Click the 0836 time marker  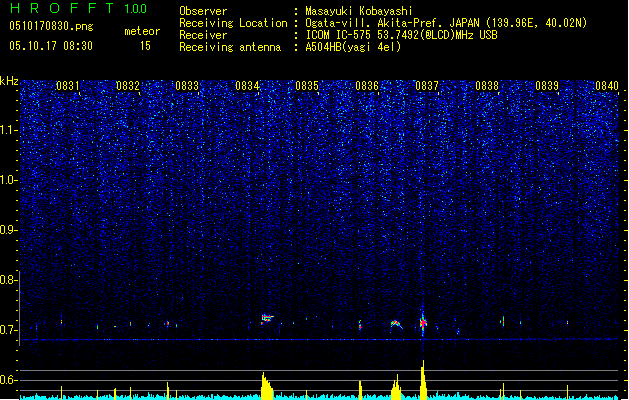(x=367, y=86)
